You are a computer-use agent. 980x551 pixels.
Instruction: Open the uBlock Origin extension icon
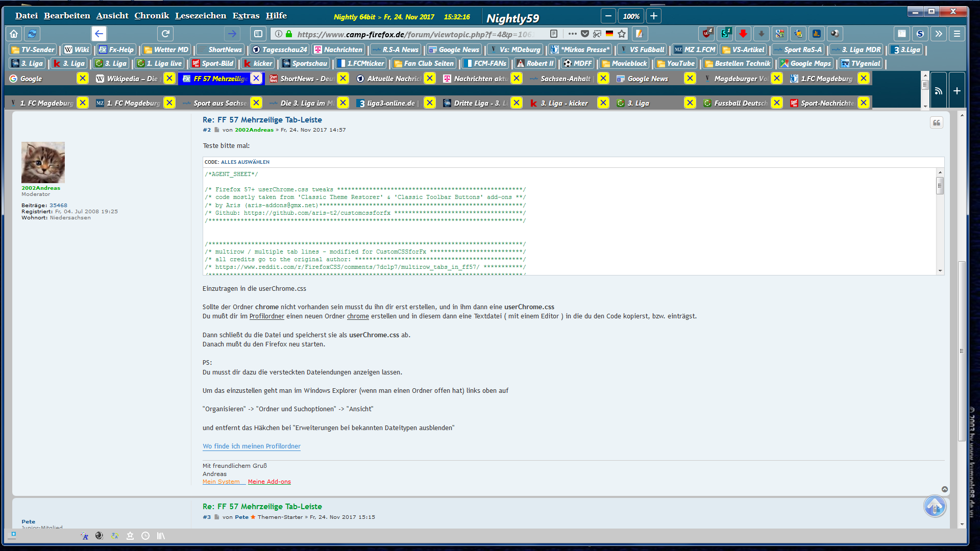(x=707, y=34)
